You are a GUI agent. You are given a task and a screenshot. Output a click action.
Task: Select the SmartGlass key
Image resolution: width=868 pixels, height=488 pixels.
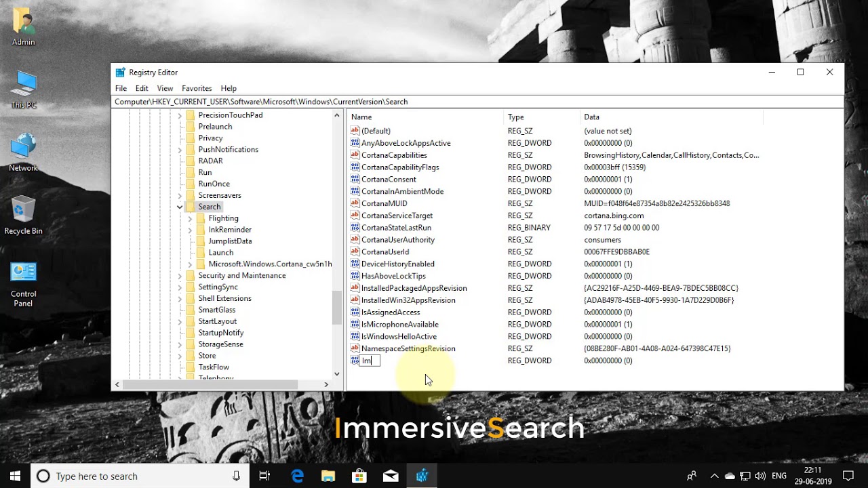coord(216,310)
